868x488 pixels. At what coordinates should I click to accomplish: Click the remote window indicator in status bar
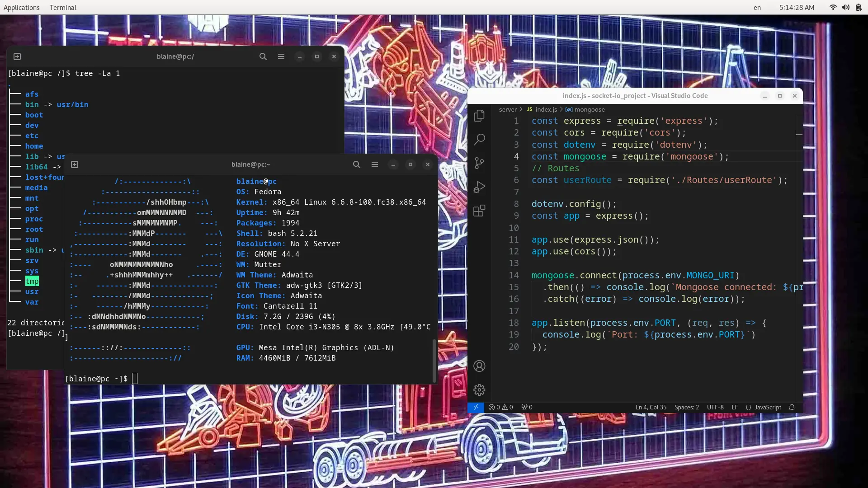tap(476, 407)
